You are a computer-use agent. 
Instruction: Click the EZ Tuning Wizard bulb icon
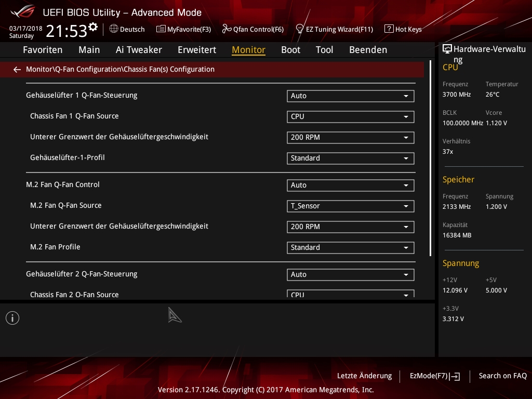click(300, 29)
